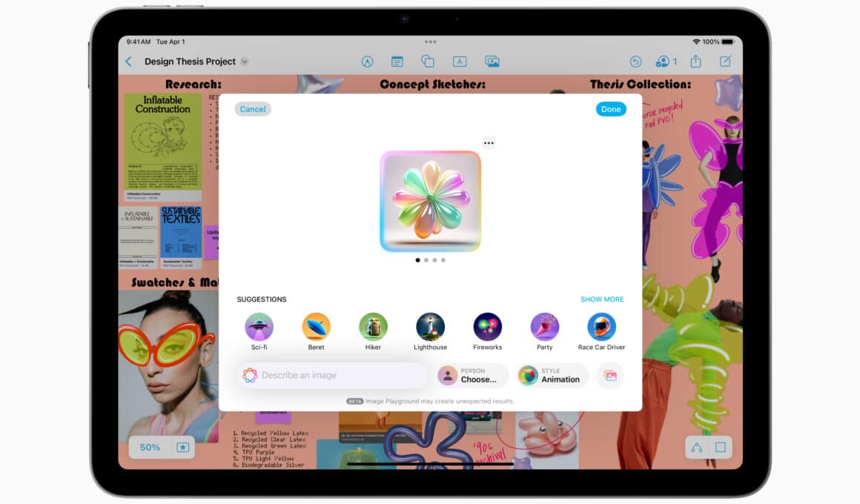Screen dimensions: 860x504
Task: Open the connector lines icon at bottom right
Action: pyautogui.click(x=697, y=448)
